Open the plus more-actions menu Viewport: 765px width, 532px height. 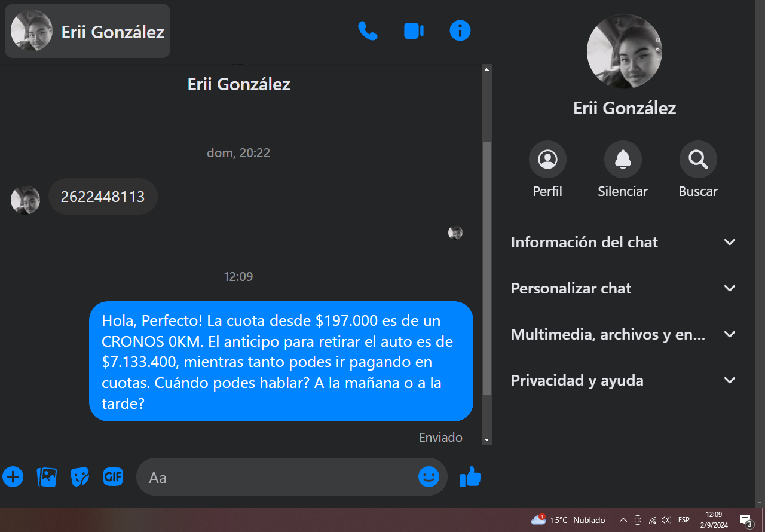(x=13, y=476)
